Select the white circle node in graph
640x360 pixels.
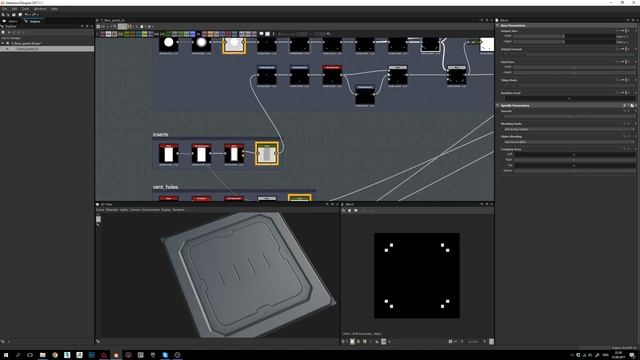click(x=169, y=44)
